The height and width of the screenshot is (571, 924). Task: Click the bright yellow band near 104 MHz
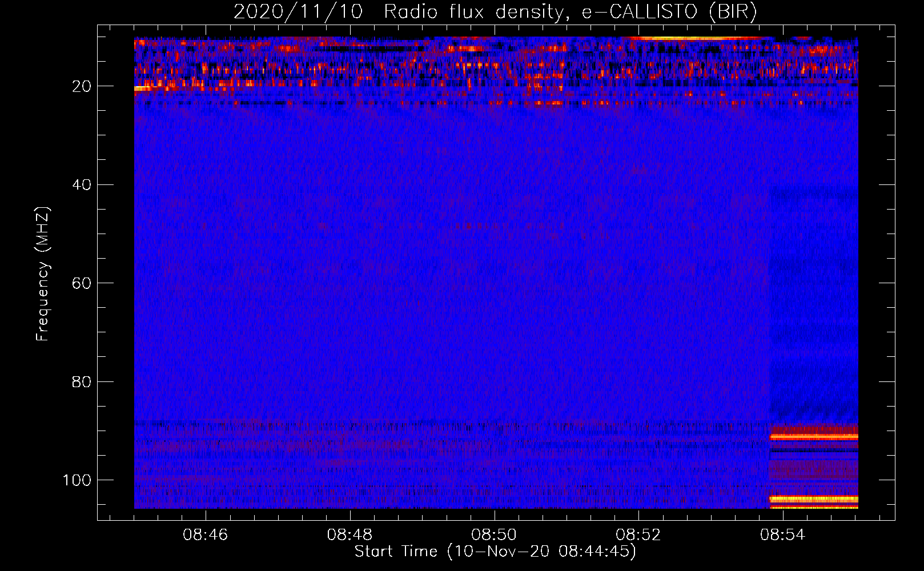[x=814, y=499]
